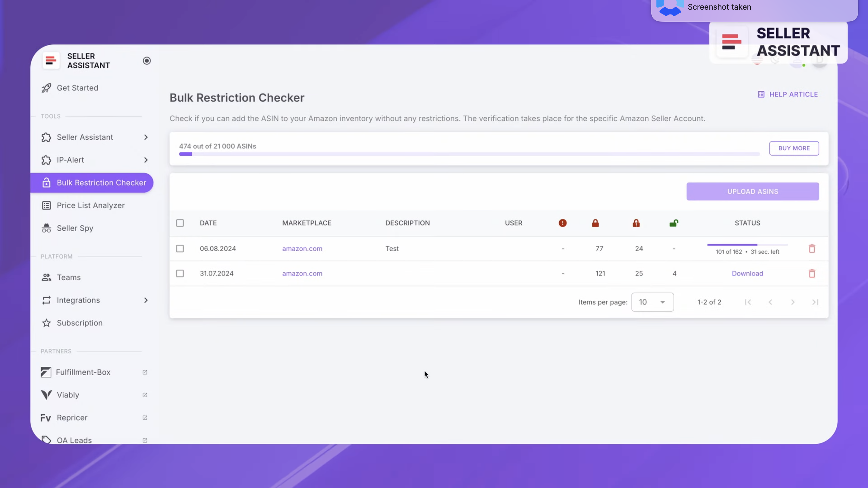Open OA Leads from the Partners section
The width and height of the screenshot is (868, 488).
click(74, 440)
